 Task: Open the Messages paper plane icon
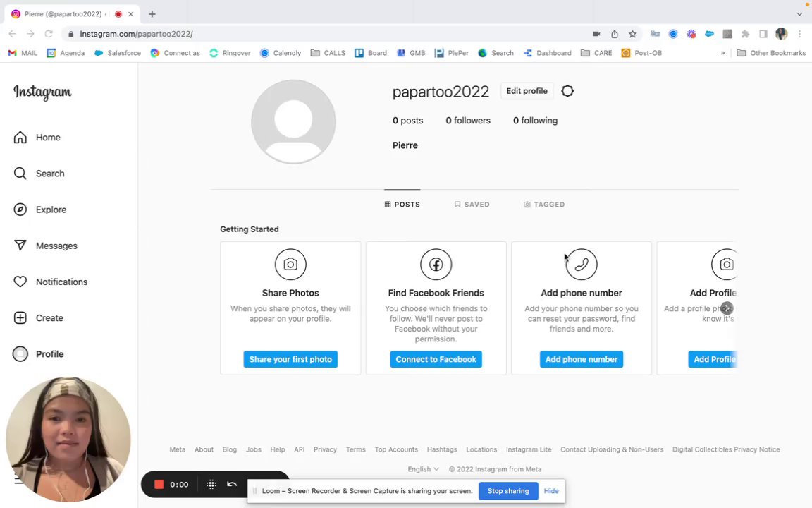pos(20,246)
